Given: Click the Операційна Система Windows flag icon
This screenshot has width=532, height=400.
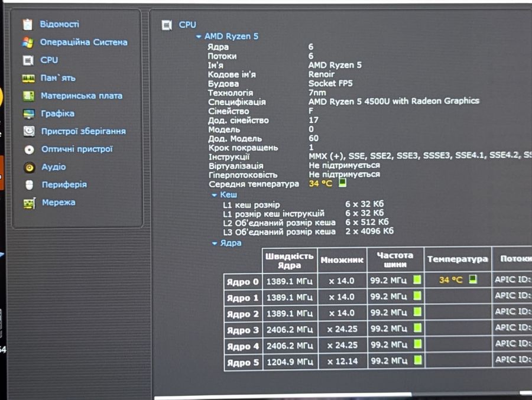Looking at the screenshot, I should point(28,43).
